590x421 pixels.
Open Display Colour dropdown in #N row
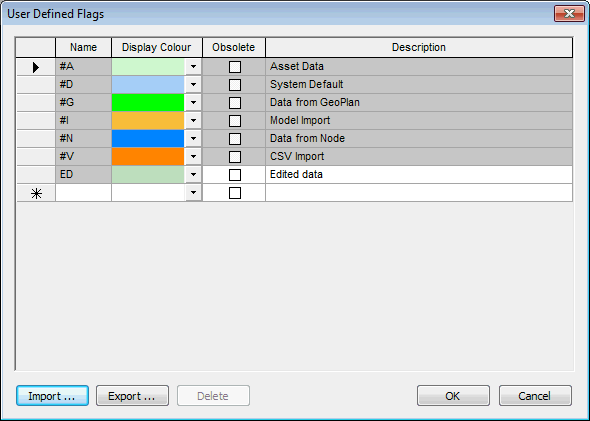coord(193,138)
